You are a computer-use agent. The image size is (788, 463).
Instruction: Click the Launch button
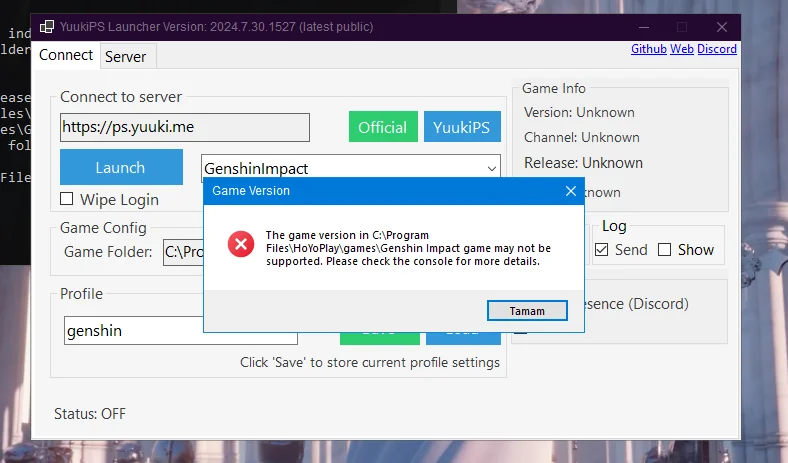[121, 167]
